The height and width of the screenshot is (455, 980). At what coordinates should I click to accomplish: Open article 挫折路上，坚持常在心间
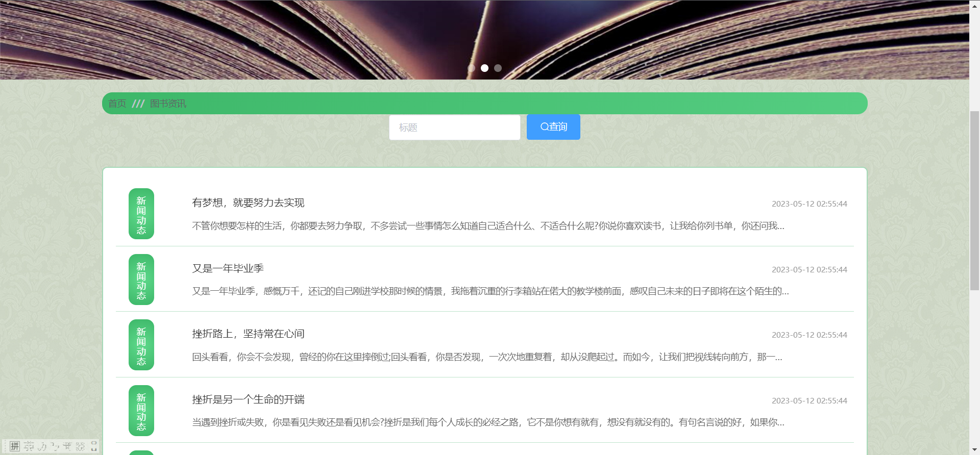pyautogui.click(x=248, y=334)
